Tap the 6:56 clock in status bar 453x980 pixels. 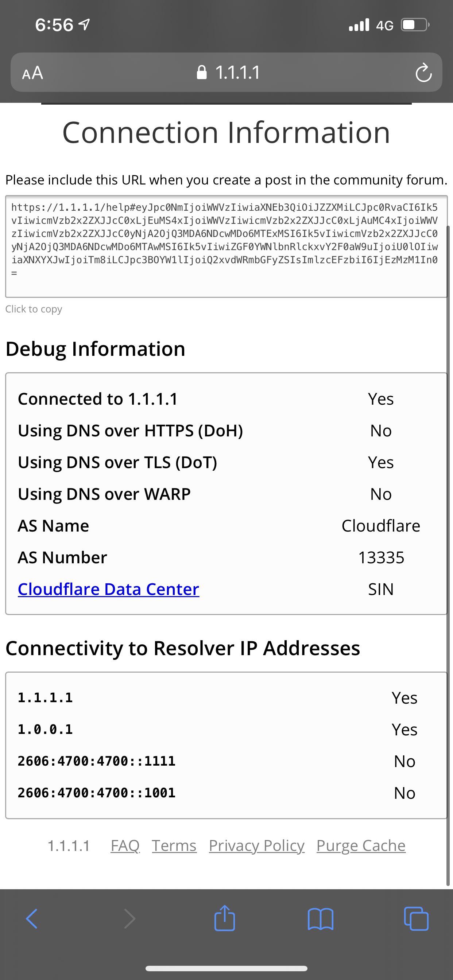pyautogui.click(x=54, y=25)
